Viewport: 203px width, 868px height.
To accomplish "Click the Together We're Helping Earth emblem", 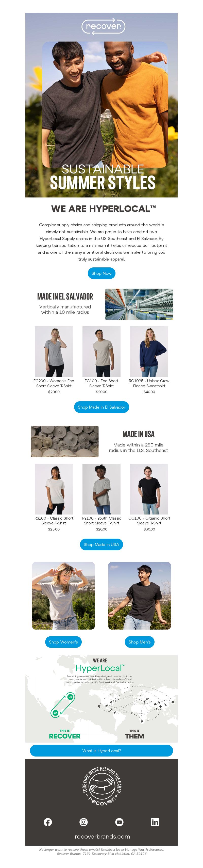I will click(102, 786).
